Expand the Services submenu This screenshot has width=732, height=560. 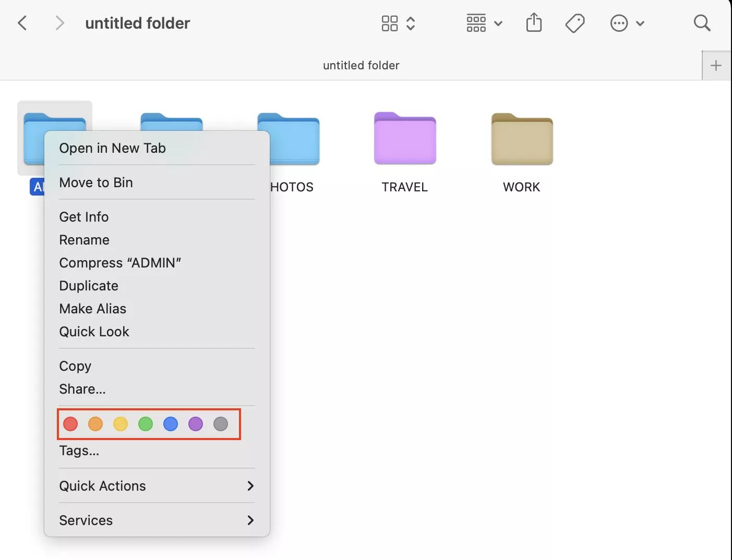coord(157,520)
